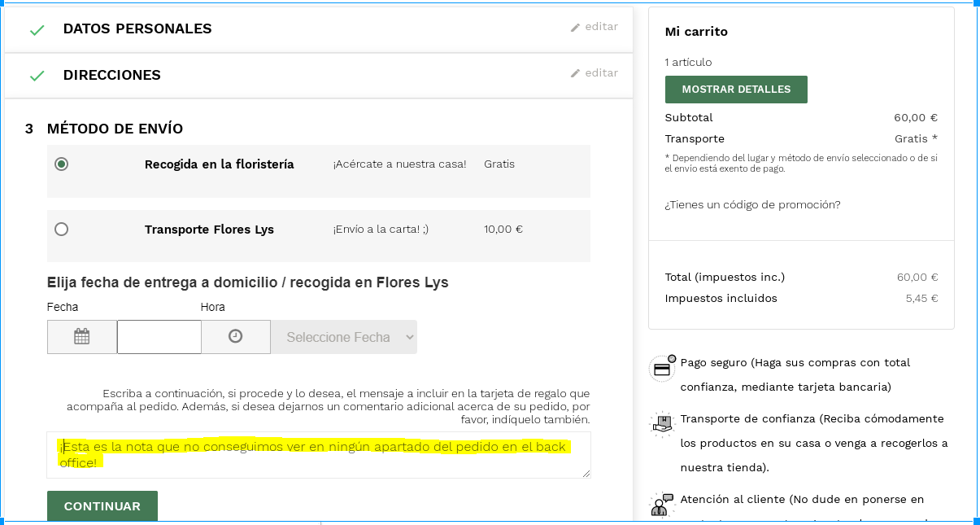980x525 pixels.
Task: Click the Transporte de confianza box icon
Action: point(662,424)
